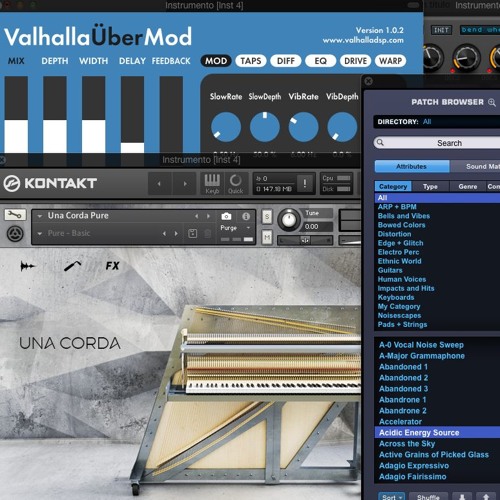Click the Quick-Load icon
500x500 pixels.
(x=235, y=184)
